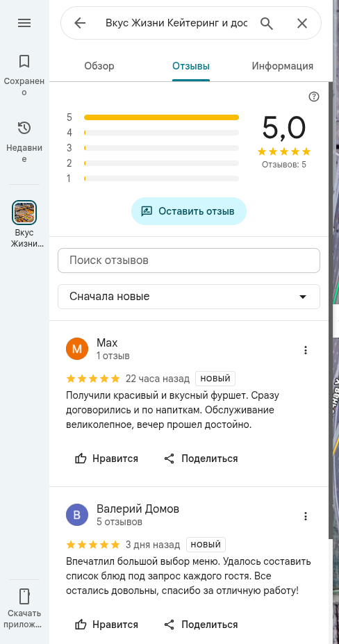This screenshot has width=339, height=644.
Task: Switch to the Обзор tab
Action: tap(99, 66)
